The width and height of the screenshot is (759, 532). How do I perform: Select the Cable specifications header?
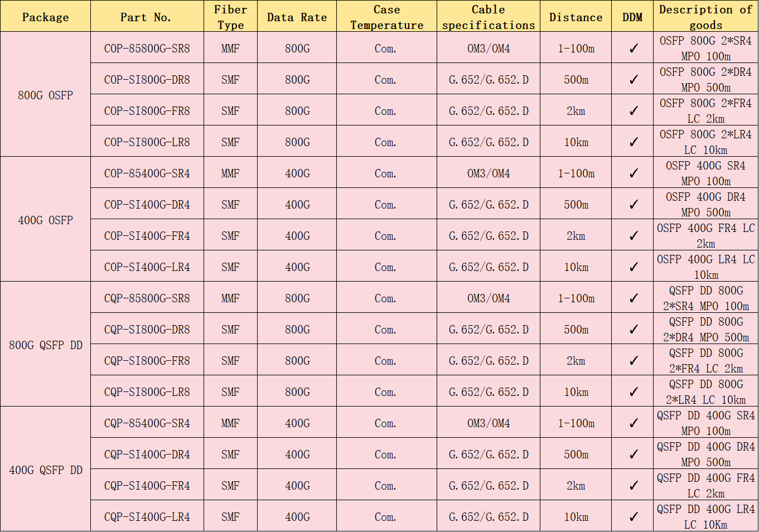tap(489, 17)
